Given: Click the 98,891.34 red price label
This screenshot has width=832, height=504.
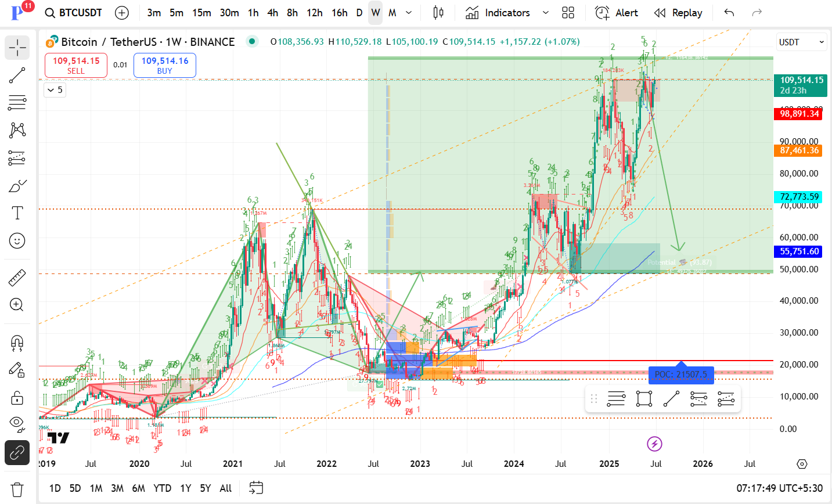Looking at the screenshot, I should pos(799,114).
